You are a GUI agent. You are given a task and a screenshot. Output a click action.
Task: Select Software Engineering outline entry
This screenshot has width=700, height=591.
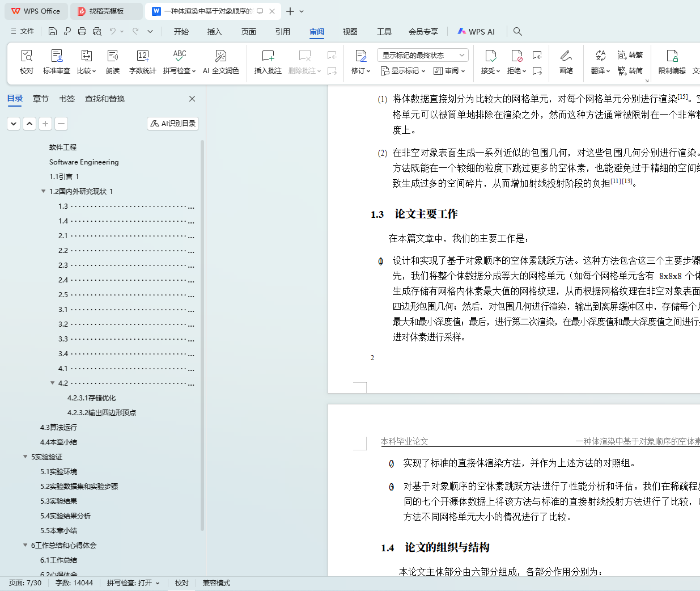[84, 162]
